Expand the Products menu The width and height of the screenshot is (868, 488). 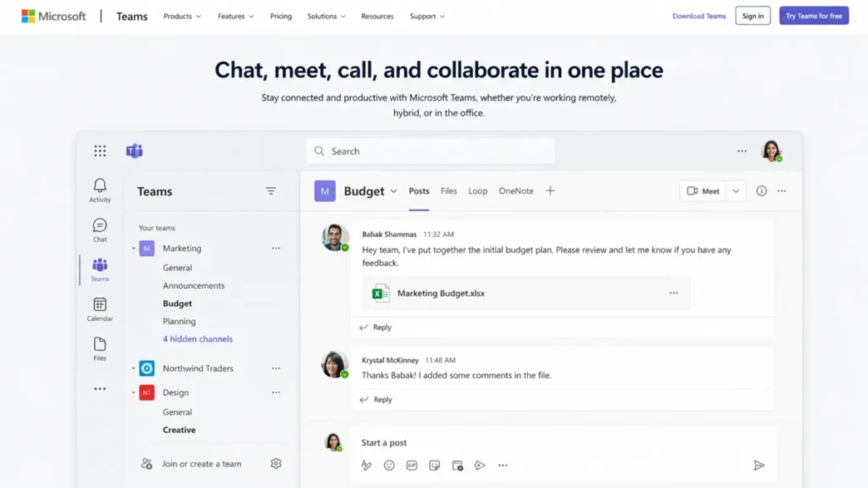tap(182, 16)
